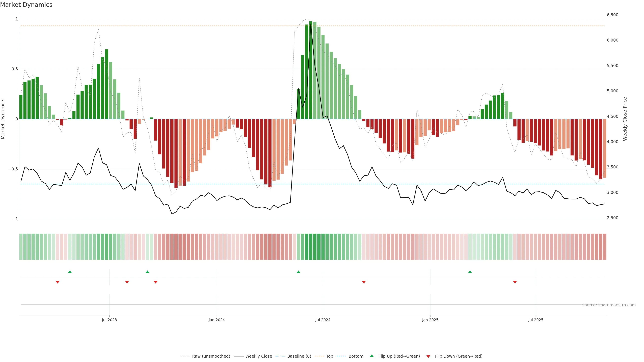The height and width of the screenshot is (362, 644).
Task: Click the green triangle icon in the legend
Action: (x=372, y=356)
